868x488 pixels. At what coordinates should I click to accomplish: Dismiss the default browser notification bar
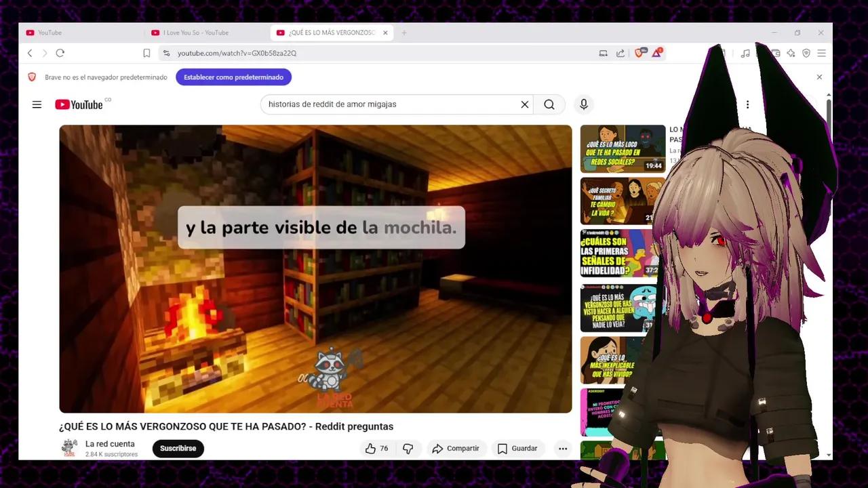point(819,77)
